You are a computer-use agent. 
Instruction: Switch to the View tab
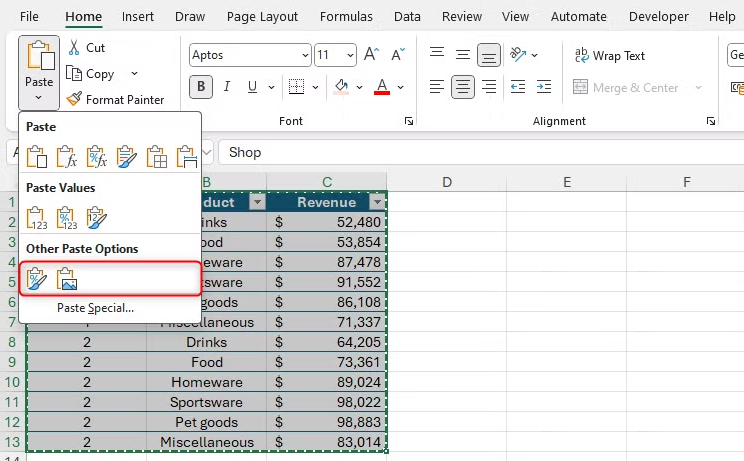point(515,16)
